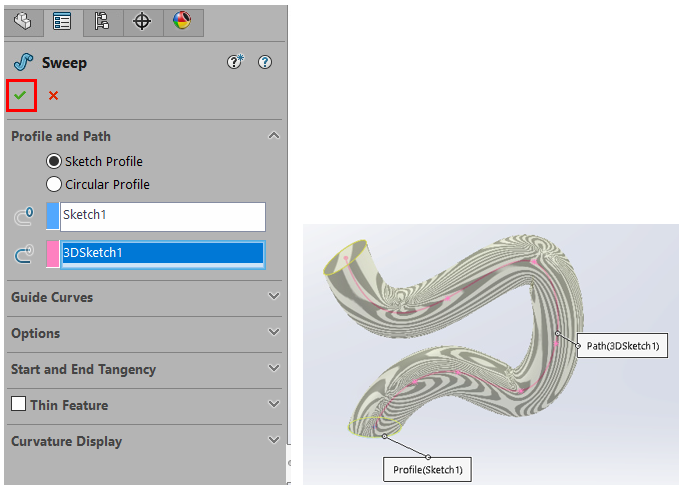Expand the Start and End Tangency section

click(x=274, y=368)
